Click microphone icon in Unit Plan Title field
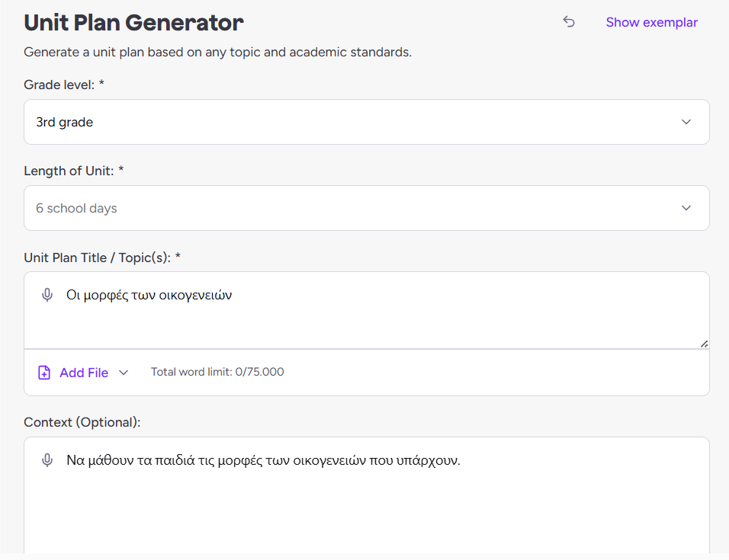Screen dimensions: 729x560 pos(47,296)
